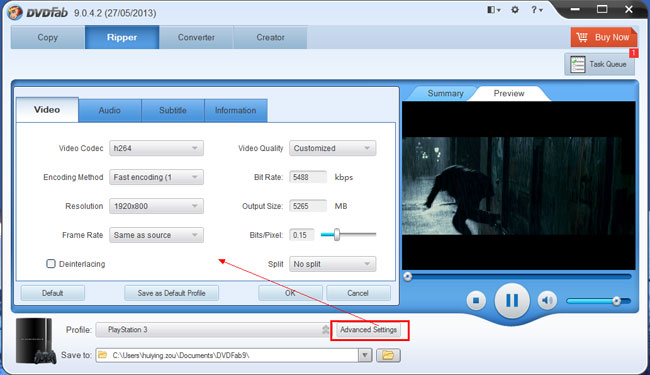This screenshot has height=375, width=650.
Task: Click the Cancel button
Action: click(358, 293)
